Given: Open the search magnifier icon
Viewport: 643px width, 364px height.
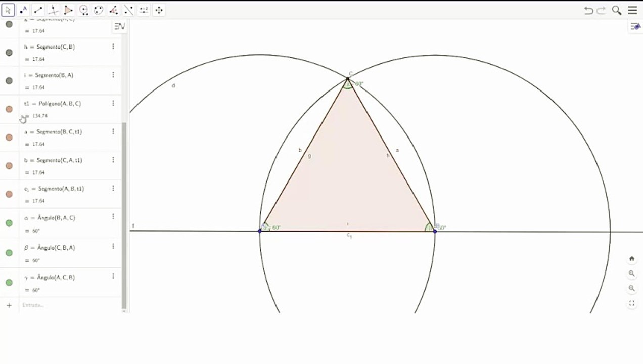Looking at the screenshot, I should pos(617,10).
